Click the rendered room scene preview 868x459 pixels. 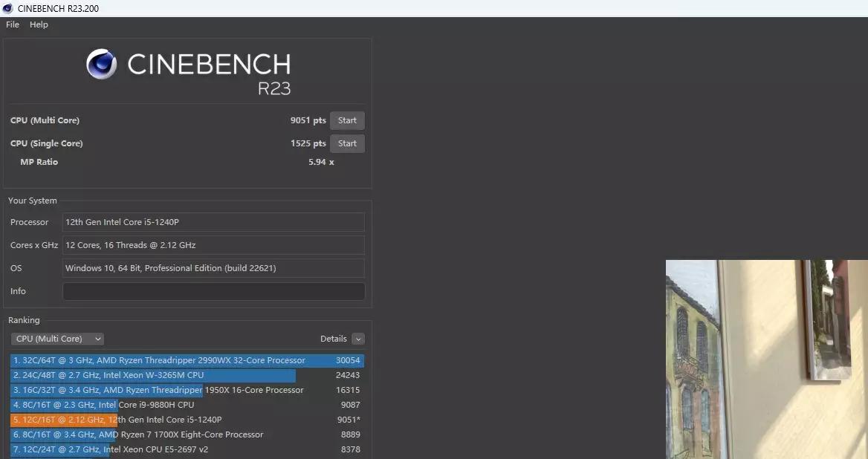767,359
